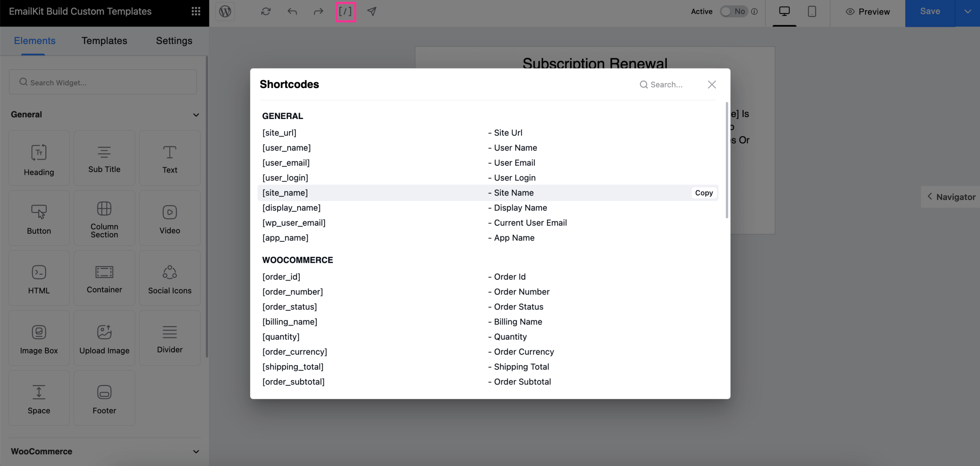This screenshot has width=980, height=466.
Task: Select the Image Box widget
Action: pos(39,338)
